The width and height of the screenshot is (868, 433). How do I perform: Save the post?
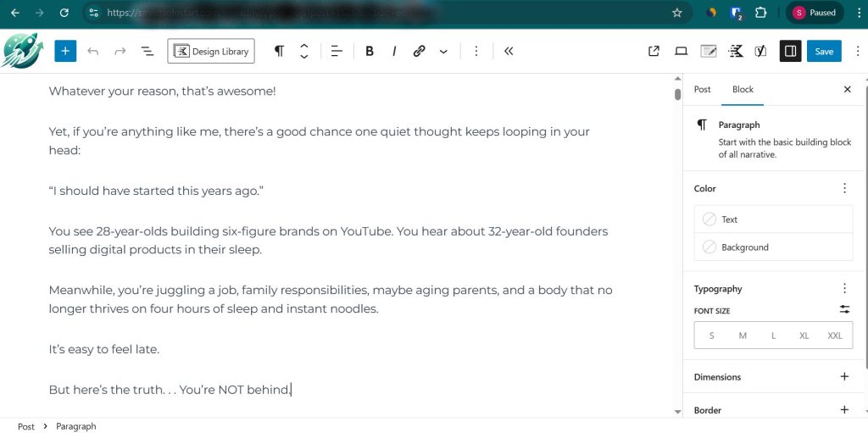824,51
